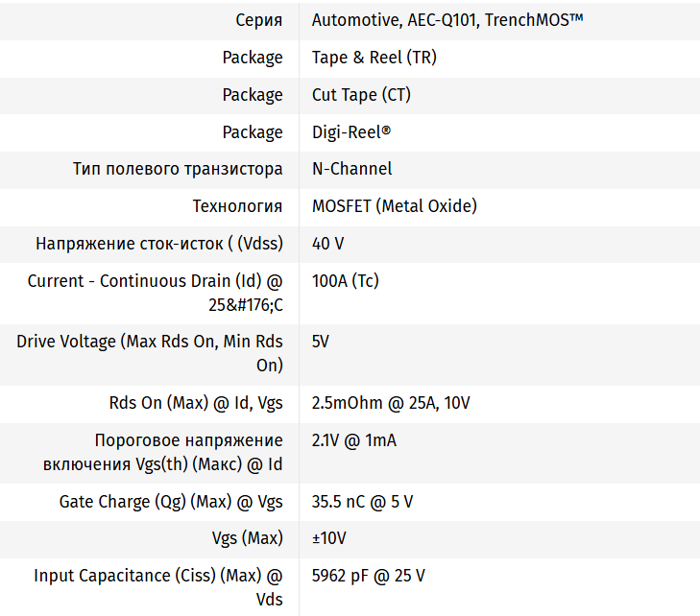700x616 pixels.
Task: Click the 2.5mOhm @ 25A, 10V value
Action: point(391,403)
